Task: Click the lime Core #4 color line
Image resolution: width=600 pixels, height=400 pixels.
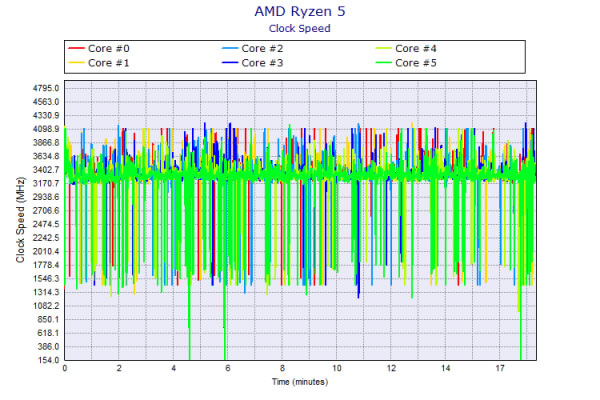Action: click(383, 49)
